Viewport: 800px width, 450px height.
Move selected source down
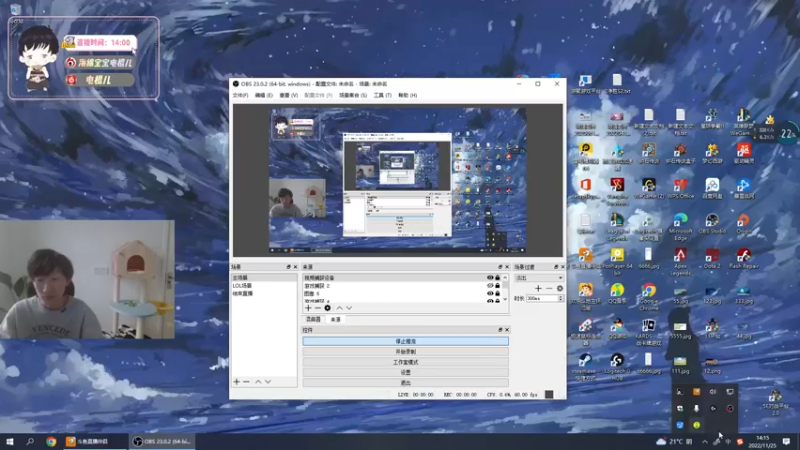[349, 308]
